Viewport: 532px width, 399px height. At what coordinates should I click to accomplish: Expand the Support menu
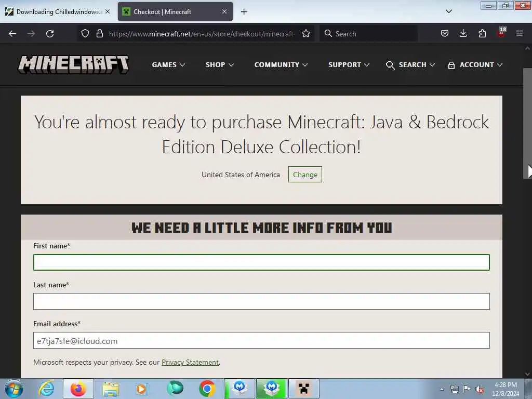349,64
